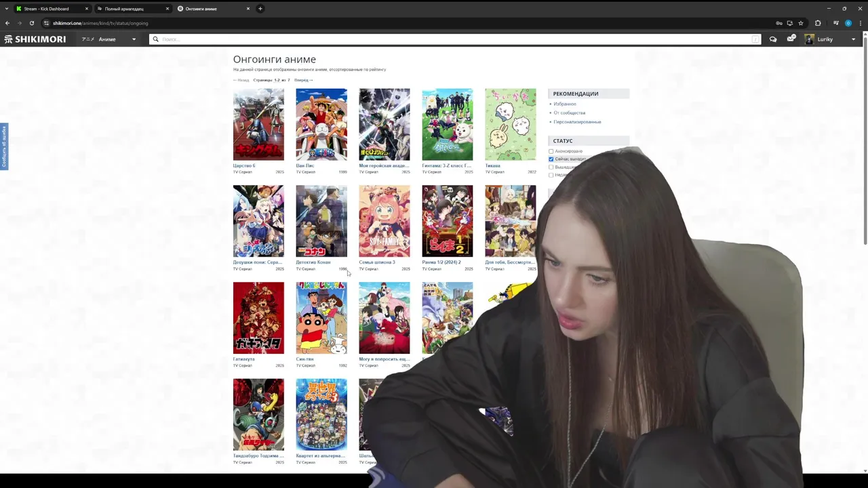Image resolution: width=868 pixels, height=488 pixels.
Task: Uncheck the Сейчас выходит status checkbox
Action: [551, 159]
